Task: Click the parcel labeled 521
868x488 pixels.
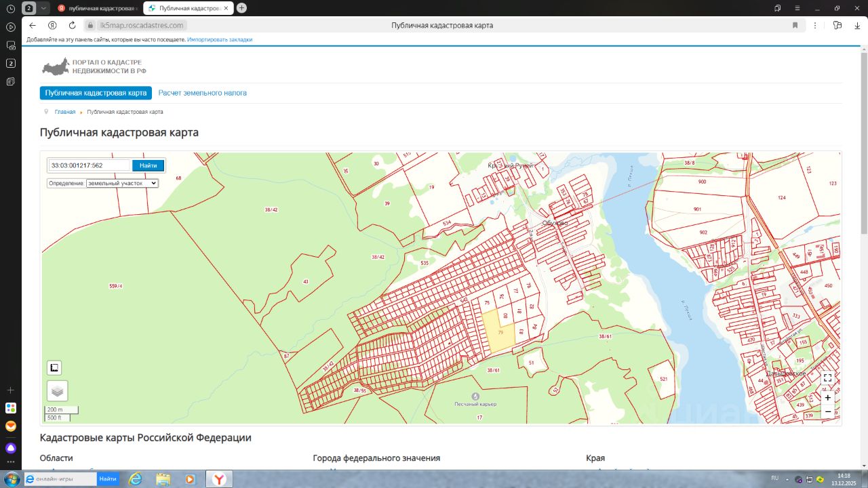Action: (x=663, y=378)
